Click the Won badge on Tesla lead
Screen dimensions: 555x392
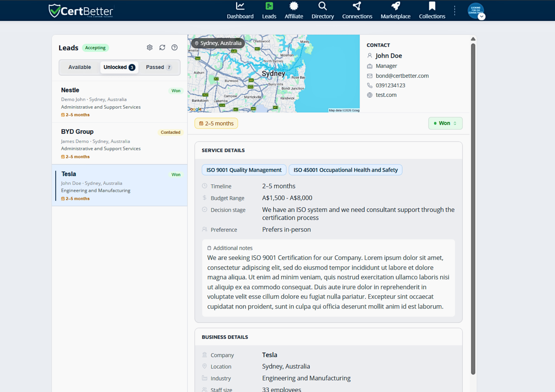176,174
